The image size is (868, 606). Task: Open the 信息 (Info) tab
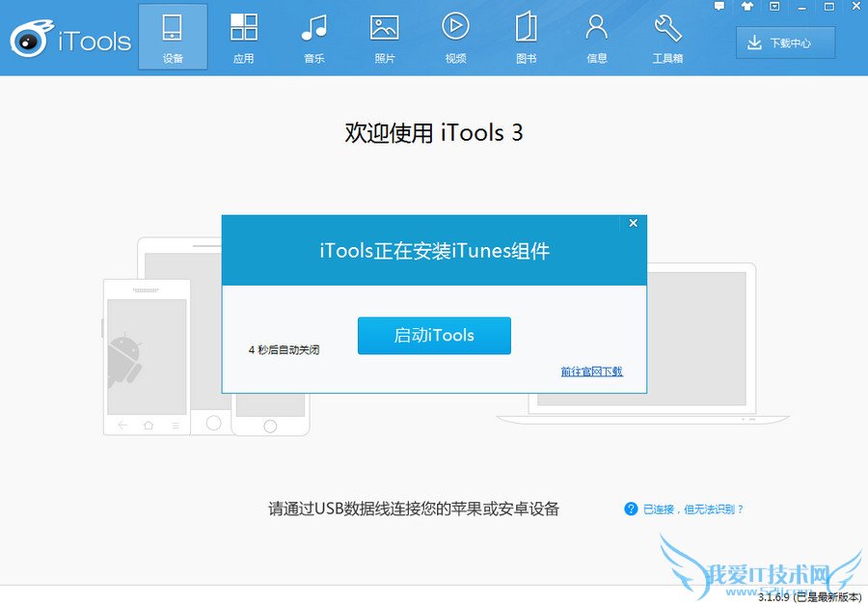click(597, 37)
